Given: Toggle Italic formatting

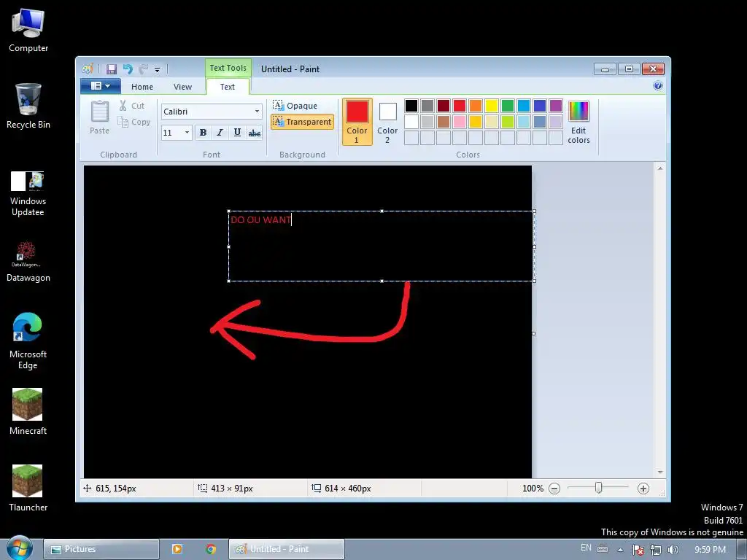Looking at the screenshot, I should (x=220, y=133).
